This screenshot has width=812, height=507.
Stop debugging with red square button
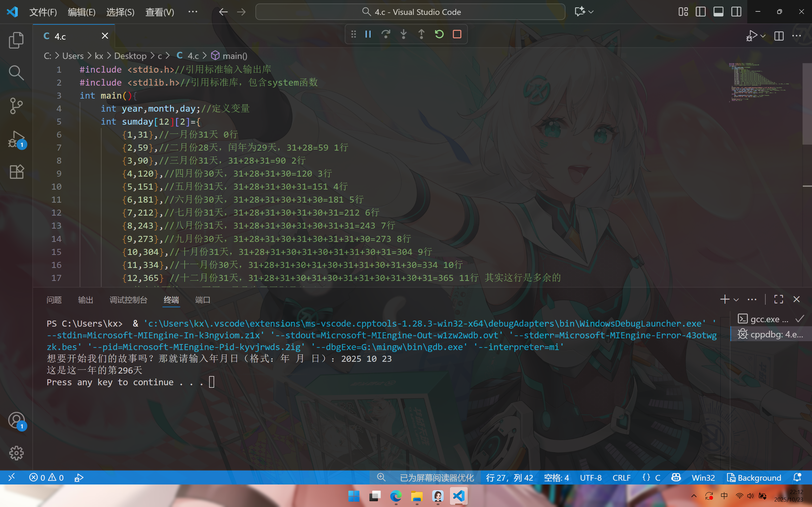click(x=457, y=34)
